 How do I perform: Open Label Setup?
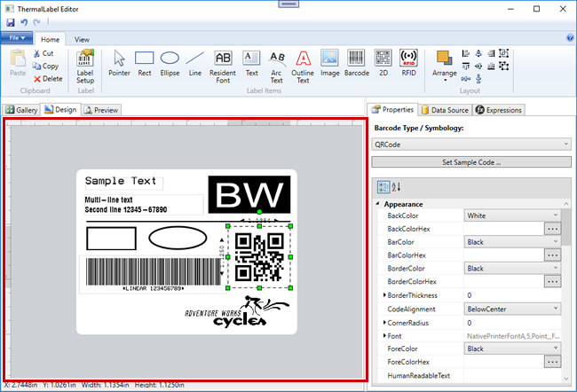coord(86,64)
